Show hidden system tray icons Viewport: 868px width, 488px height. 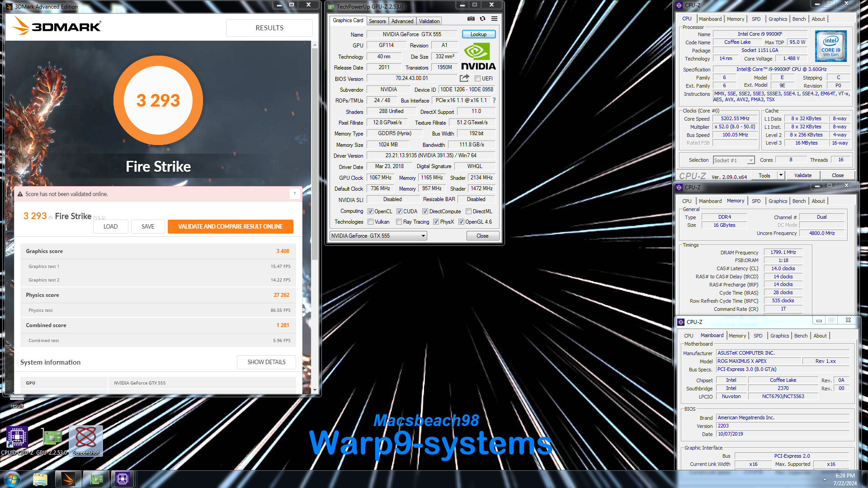click(825, 479)
